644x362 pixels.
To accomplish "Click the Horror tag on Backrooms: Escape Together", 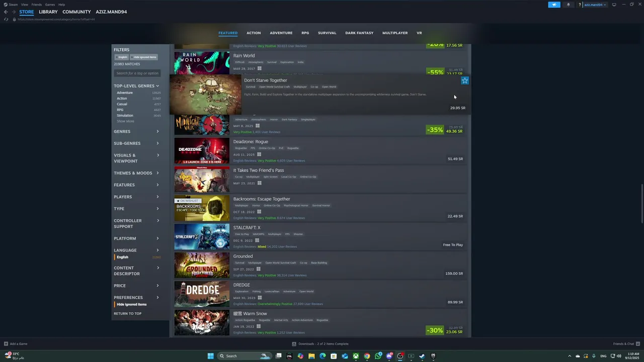I will [x=256, y=205].
